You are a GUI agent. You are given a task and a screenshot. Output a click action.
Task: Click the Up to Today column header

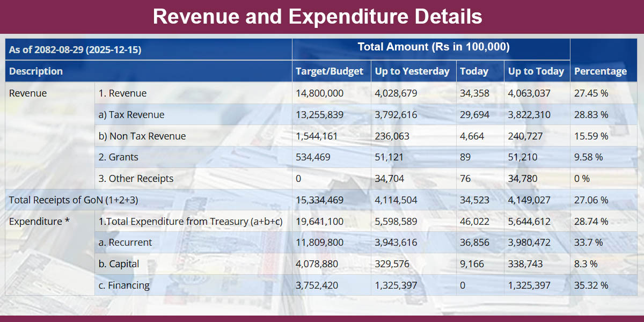click(536, 71)
